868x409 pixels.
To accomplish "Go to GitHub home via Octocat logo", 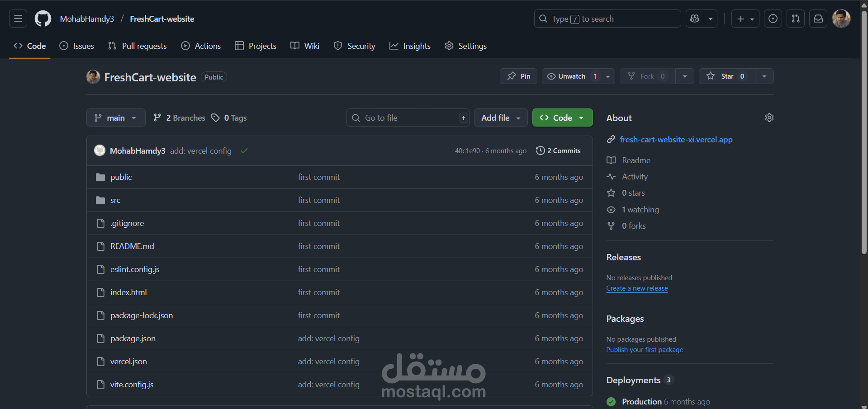I will (43, 19).
